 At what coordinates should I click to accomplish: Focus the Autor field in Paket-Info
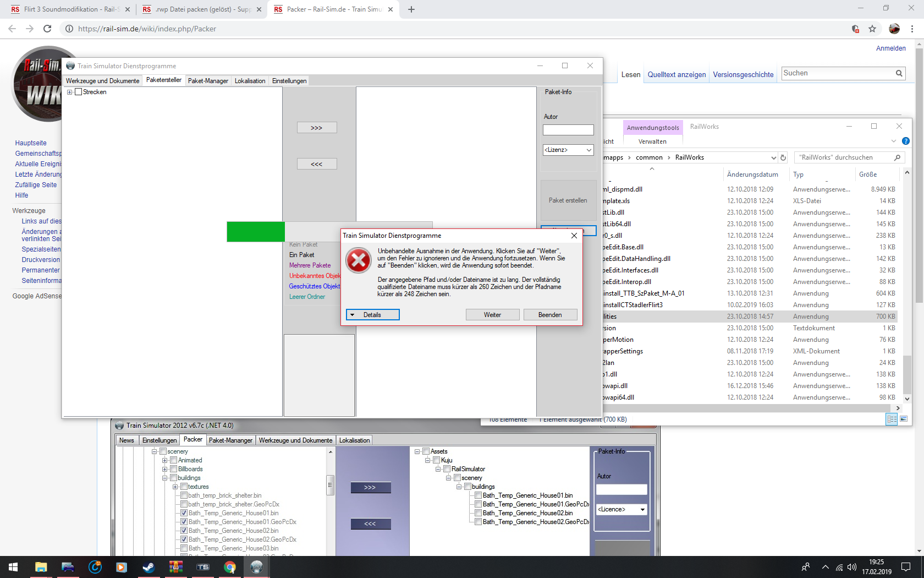tap(568, 130)
